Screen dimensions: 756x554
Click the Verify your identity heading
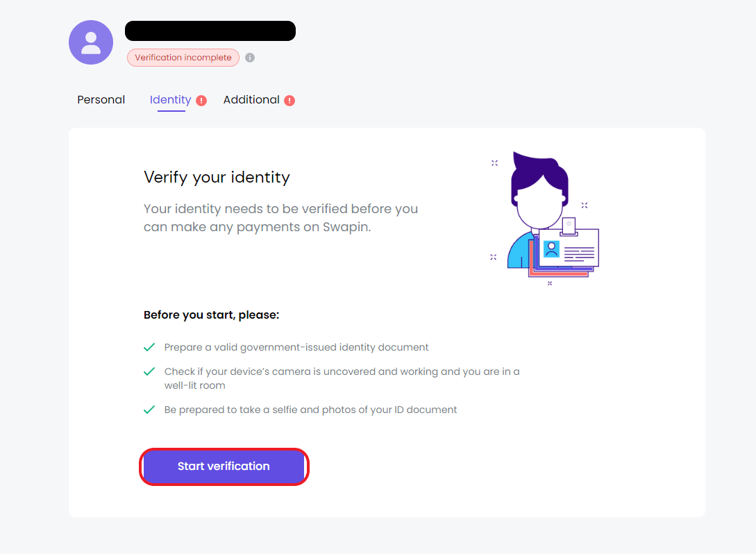(x=217, y=177)
